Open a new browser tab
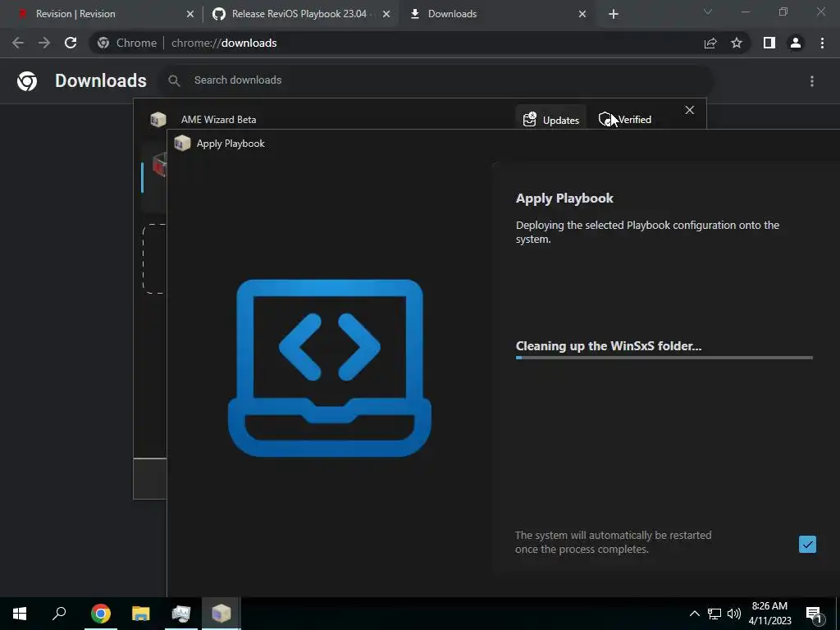Screen dimensions: 840x630 (x=614, y=14)
